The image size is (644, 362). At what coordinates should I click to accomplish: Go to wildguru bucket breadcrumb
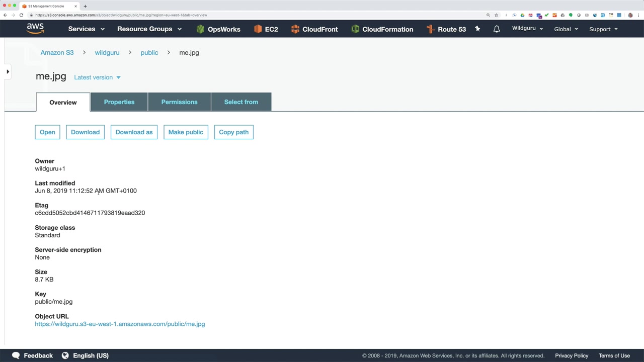click(107, 53)
